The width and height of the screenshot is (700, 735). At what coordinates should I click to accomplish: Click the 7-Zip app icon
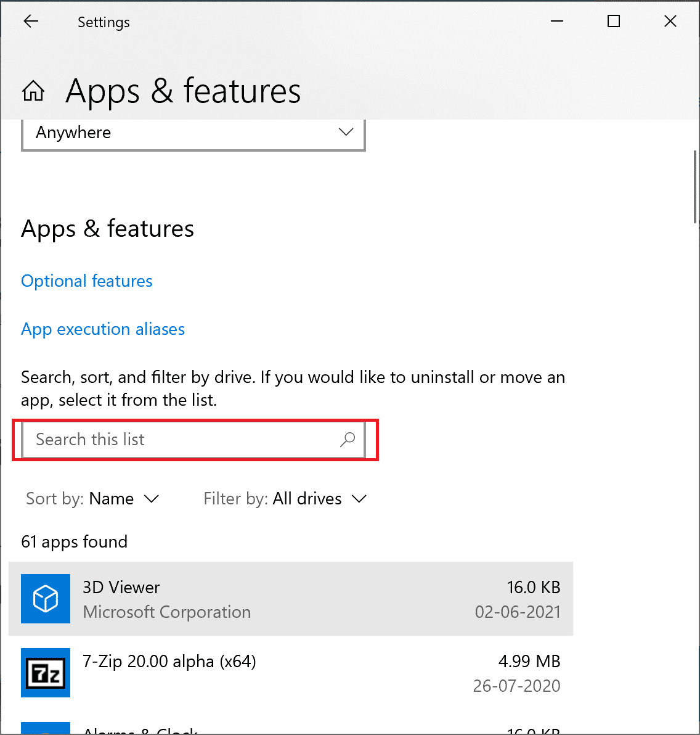(45, 673)
